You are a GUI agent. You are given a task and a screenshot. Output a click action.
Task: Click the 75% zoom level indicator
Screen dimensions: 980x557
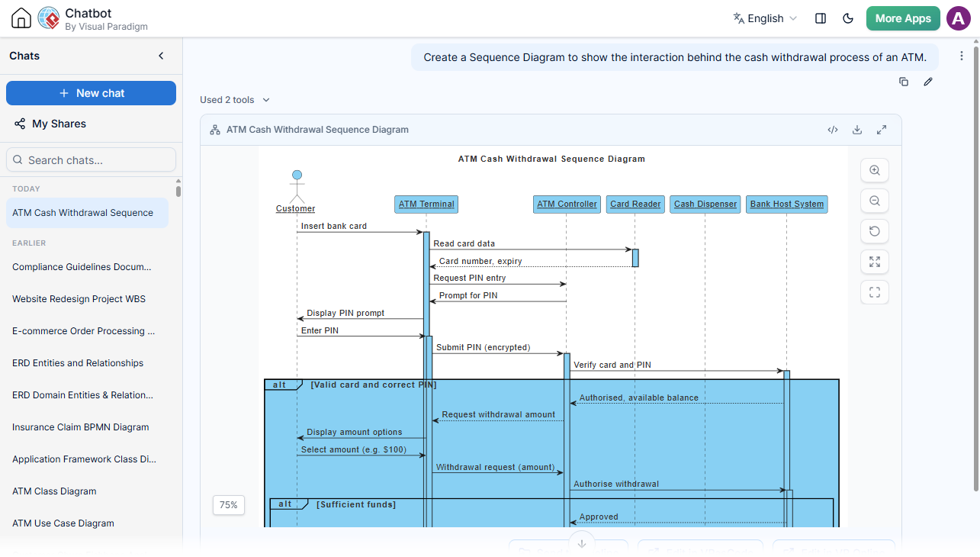(x=229, y=505)
